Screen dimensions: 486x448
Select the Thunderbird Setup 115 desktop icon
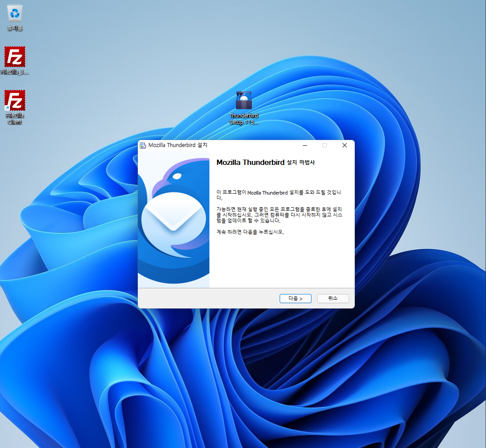coord(243,108)
